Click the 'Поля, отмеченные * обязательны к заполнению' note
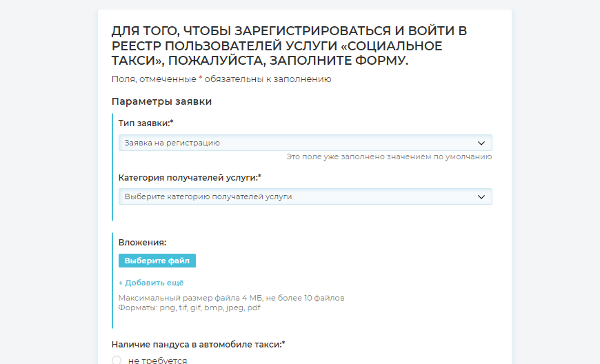The image size is (600, 364). pyautogui.click(x=221, y=79)
